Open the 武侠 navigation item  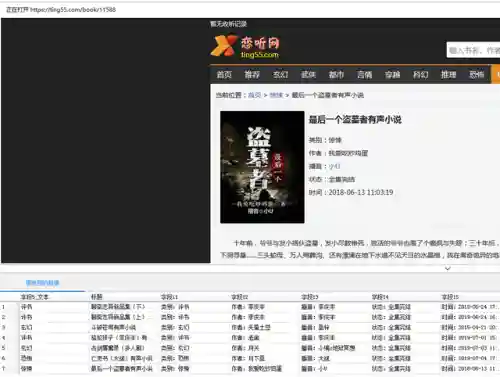click(308, 75)
